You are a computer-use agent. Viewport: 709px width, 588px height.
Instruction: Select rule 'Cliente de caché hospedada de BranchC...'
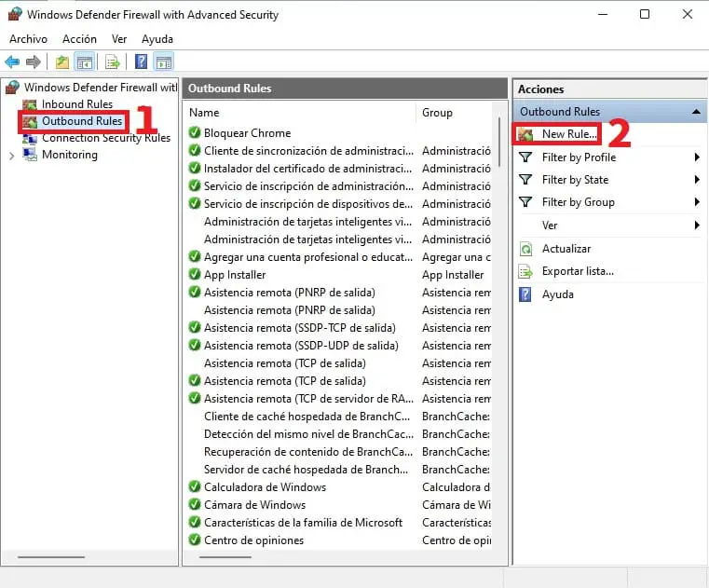point(307,417)
